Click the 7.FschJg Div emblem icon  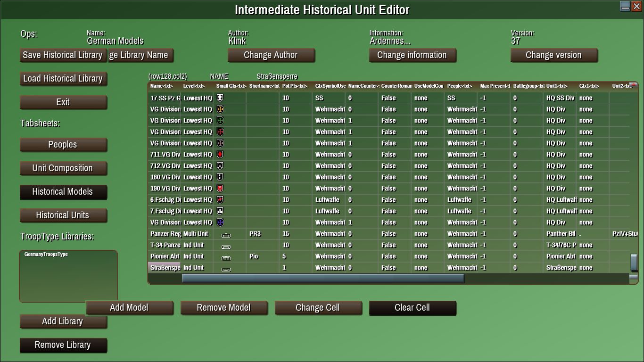(x=220, y=211)
